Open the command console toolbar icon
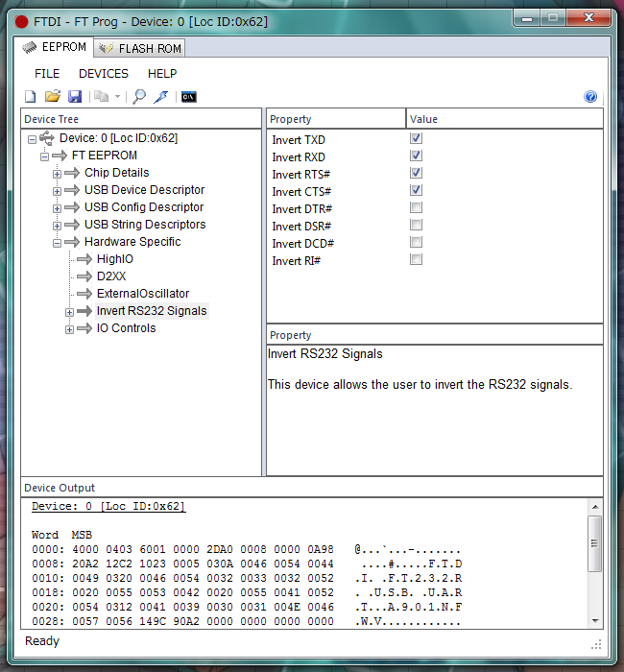The width and height of the screenshot is (624, 672). coord(188,97)
